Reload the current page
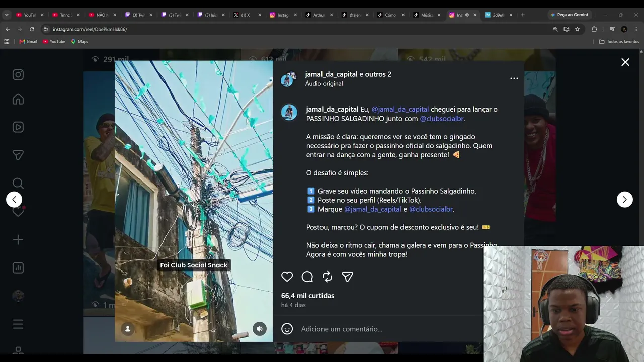This screenshot has height=362, width=644. (32, 29)
